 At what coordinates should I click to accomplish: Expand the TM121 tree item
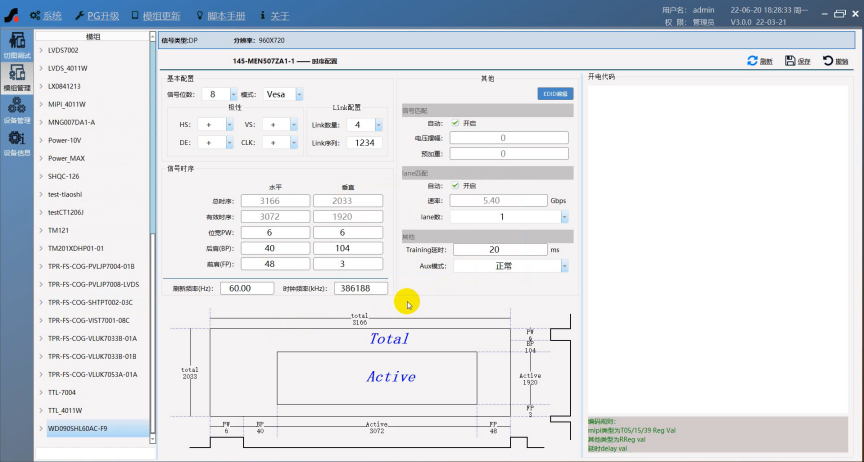point(41,230)
